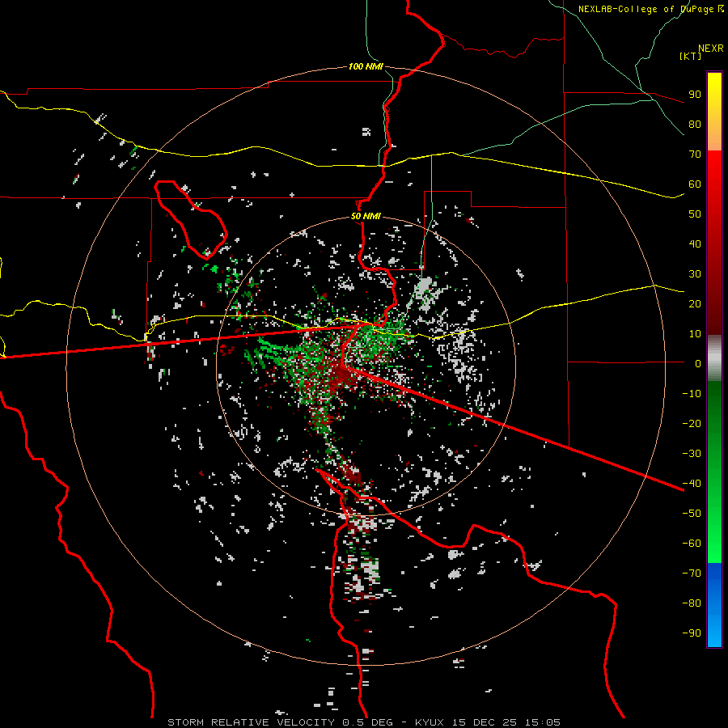Click the -30 scale value
Screen dimensions: 728x728
click(x=692, y=454)
